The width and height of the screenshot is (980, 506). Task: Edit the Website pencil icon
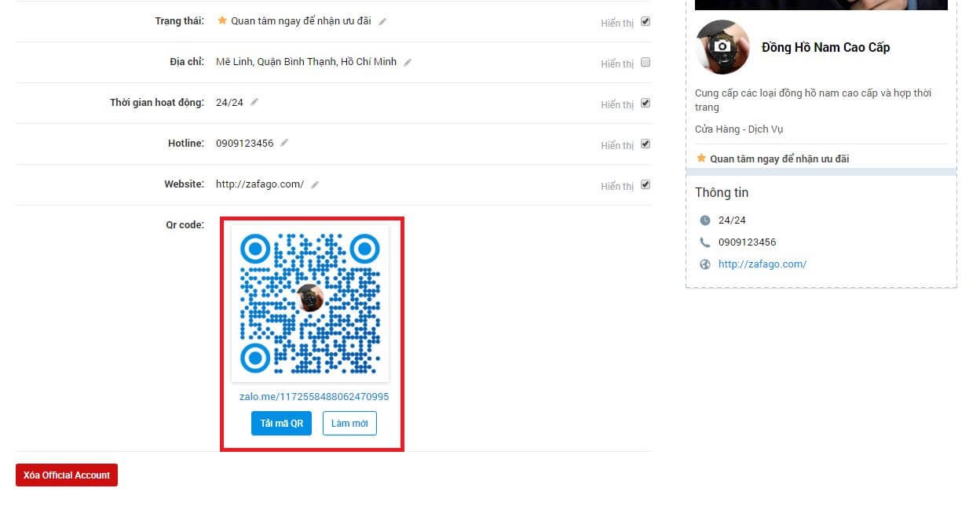tap(315, 184)
